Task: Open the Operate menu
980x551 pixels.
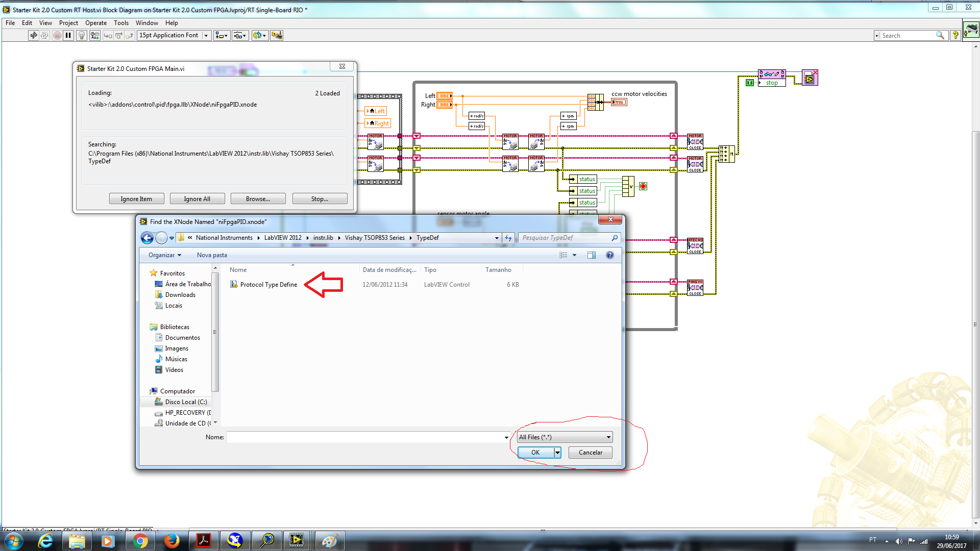Action: (x=96, y=23)
